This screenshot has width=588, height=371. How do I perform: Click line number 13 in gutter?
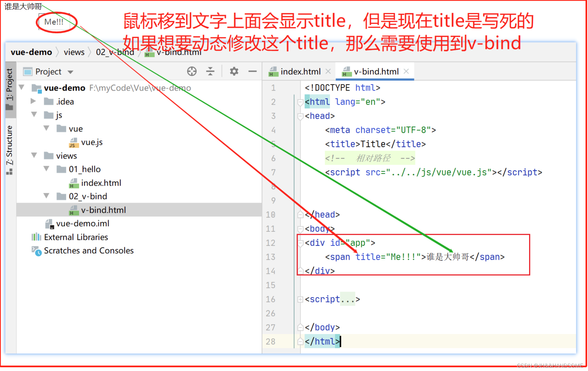click(x=270, y=257)
